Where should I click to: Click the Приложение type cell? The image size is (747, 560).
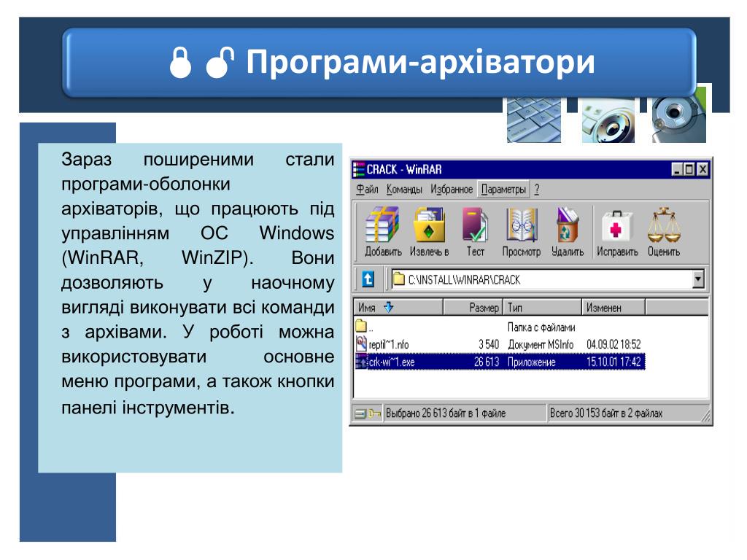pos(532,362)
